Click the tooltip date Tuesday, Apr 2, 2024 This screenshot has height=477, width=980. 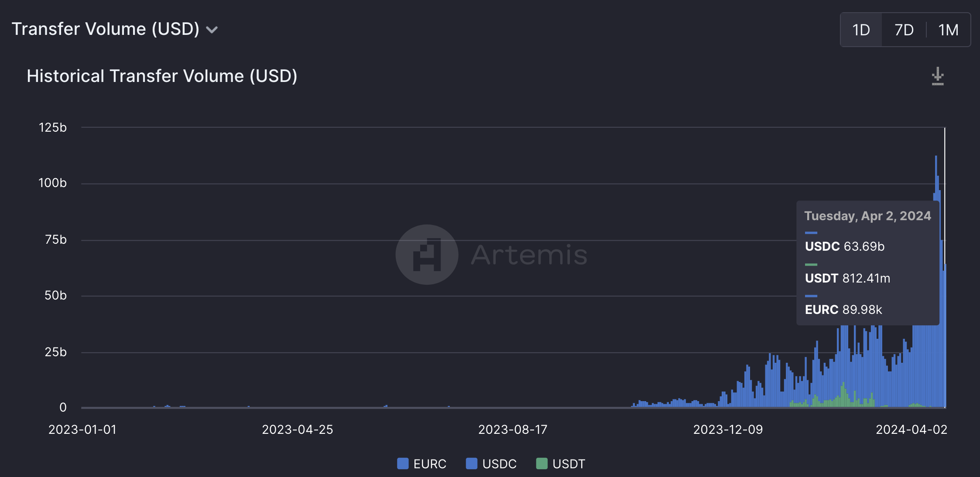point(867,216)
